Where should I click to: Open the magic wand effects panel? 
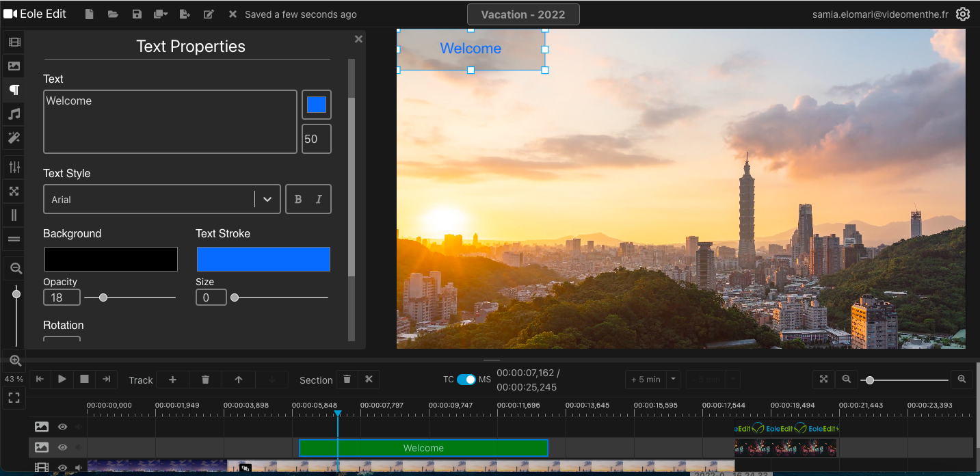(x=14, y=138)
